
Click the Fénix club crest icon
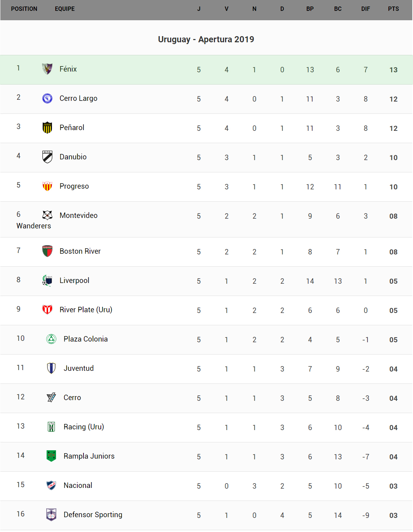tap(47, 69)
